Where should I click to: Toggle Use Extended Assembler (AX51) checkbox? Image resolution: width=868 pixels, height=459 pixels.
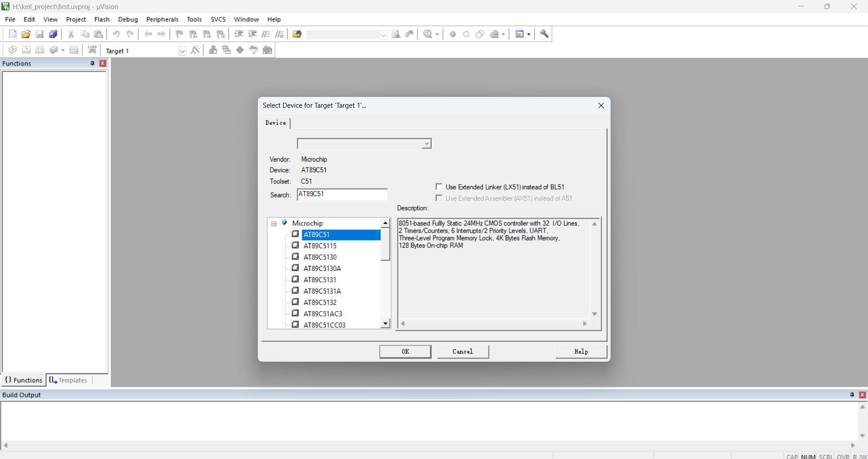coord(439,198)
